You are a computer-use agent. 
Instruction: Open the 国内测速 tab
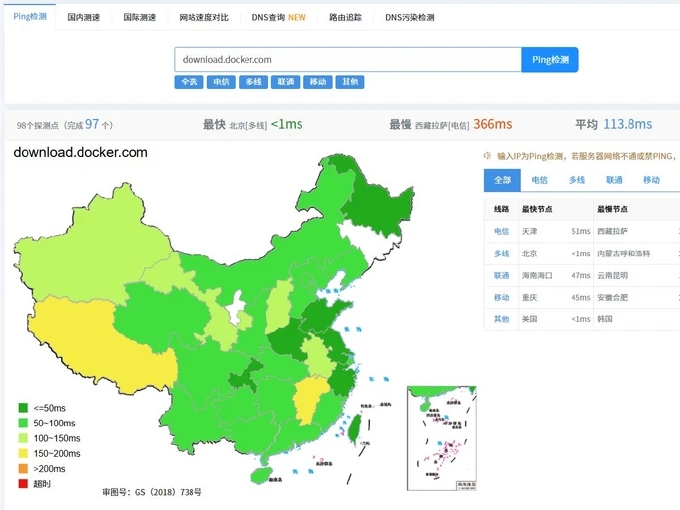click(84, 17)
